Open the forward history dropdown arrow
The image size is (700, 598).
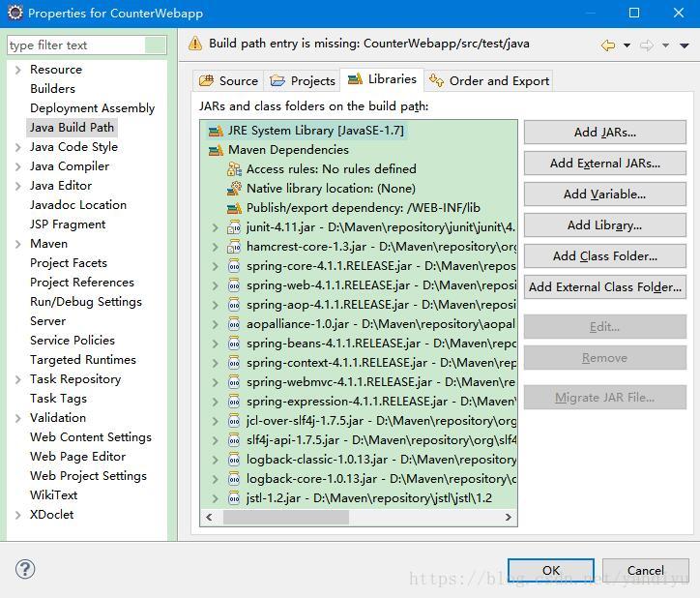pyautogui.click(x=665, y=45)
